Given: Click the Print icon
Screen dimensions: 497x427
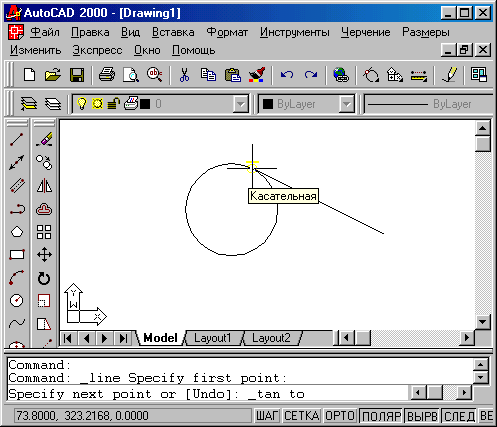Looking at the screenshot, I should click(x=107, y=74).
